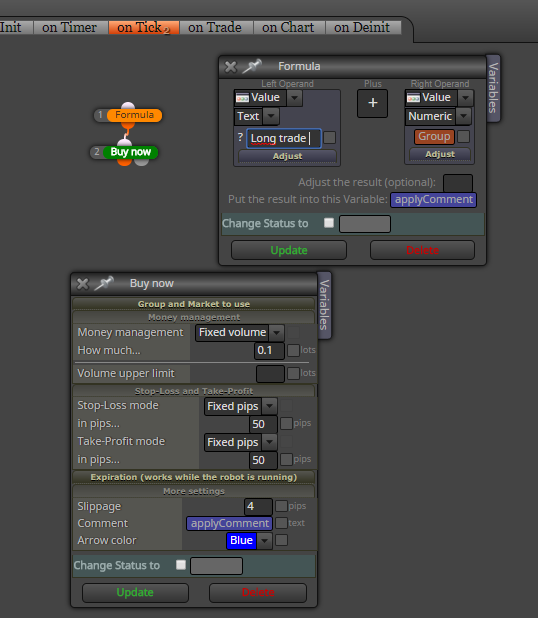The width and height of the screenshot is (538, 618).
Task: Switch to the on Tick tab
Action: tap(144, 27)
